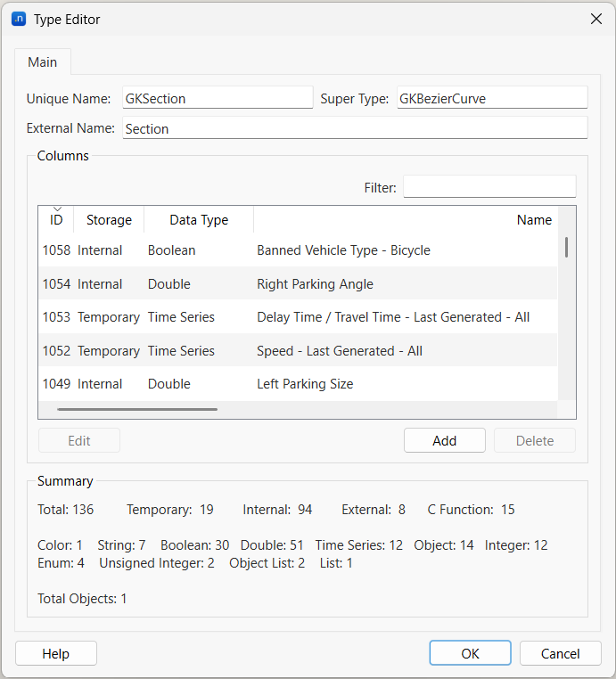Image resolution: width=616 pixels, height=679 pixels.
Task: Click the Unsigned Integer: 2 summary text
Action: pos(157,563)
